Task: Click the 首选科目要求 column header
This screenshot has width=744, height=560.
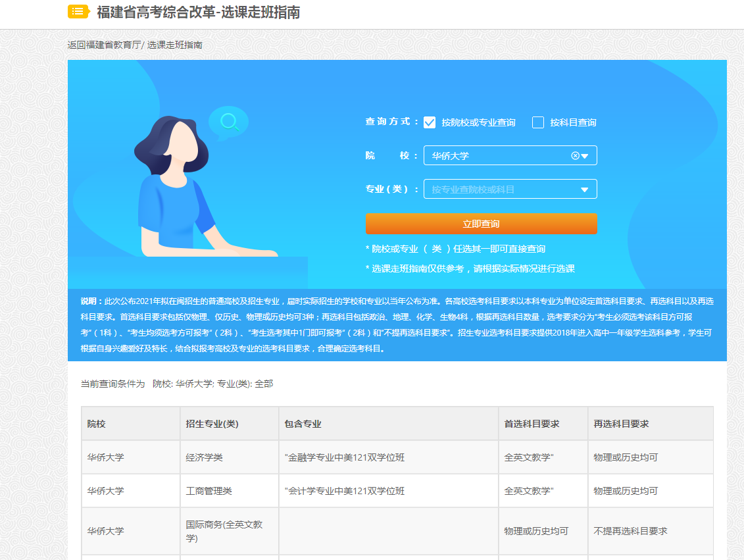Action: (543, 424)
